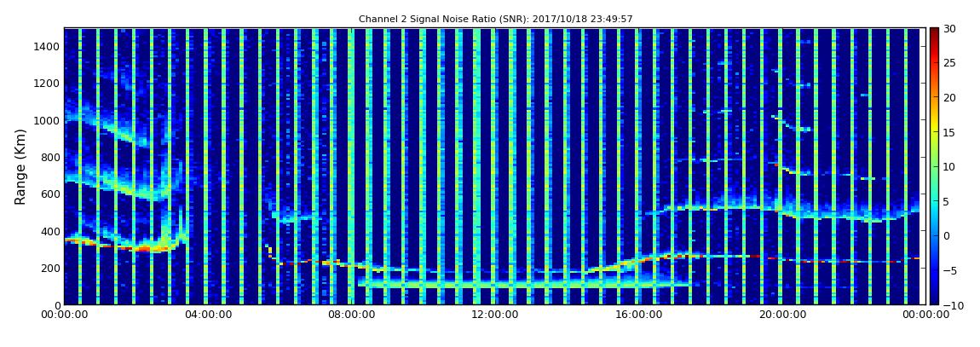Click the y-axis tick label '1400'
Image resolution: width=980 pixels, height=347 pixels.
click(x=48, y=46)
